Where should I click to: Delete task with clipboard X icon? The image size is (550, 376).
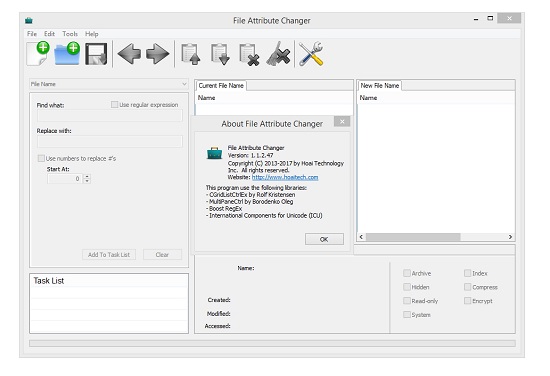249,54
